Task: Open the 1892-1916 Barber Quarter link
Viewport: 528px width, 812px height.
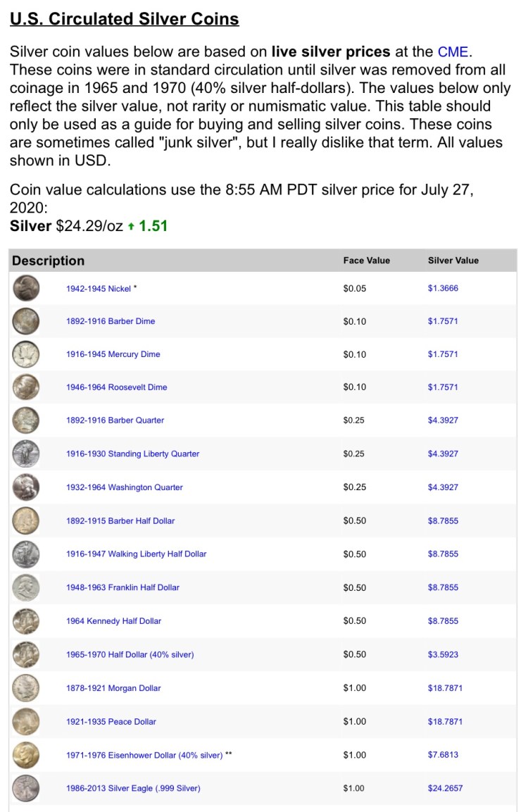Action: coord(115,420)
